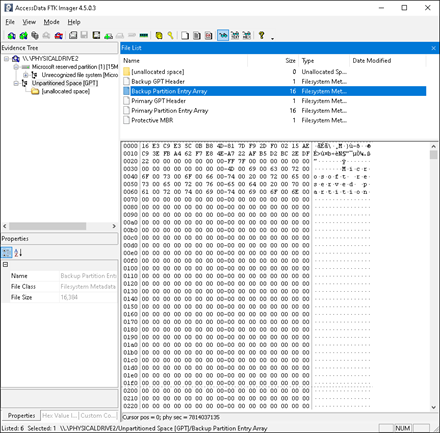Click the Evidence Tree horizontal scrollbar thumb
The height and width of the screenshot is (433, 440).
(48, 226)
